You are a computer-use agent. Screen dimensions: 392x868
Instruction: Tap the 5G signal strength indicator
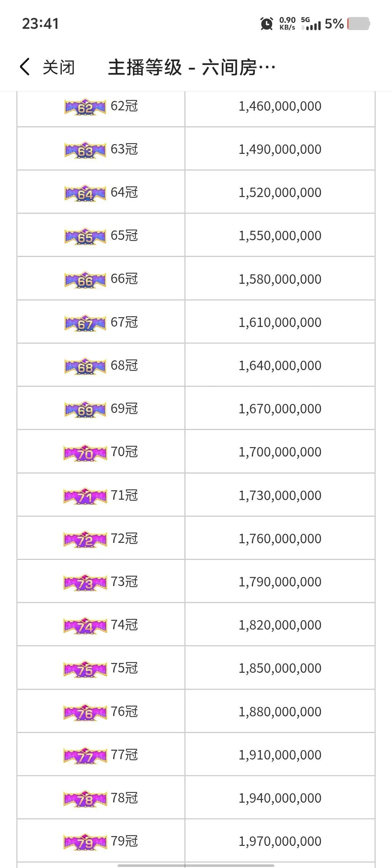(x=311, y=24)
